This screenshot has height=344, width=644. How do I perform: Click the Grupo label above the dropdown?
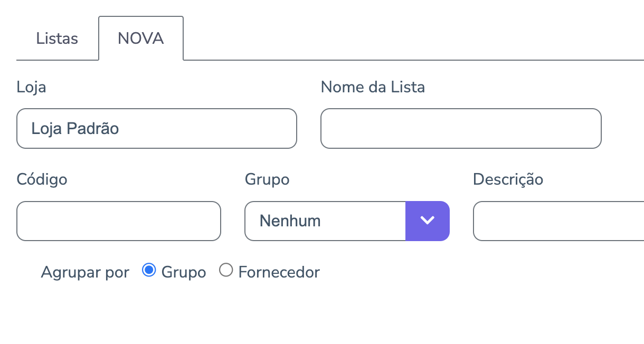(x=267, y=179)
